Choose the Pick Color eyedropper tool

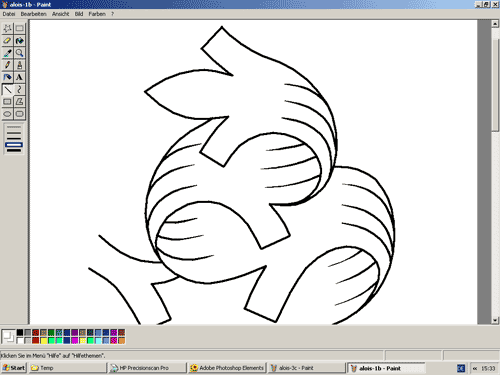7,53
